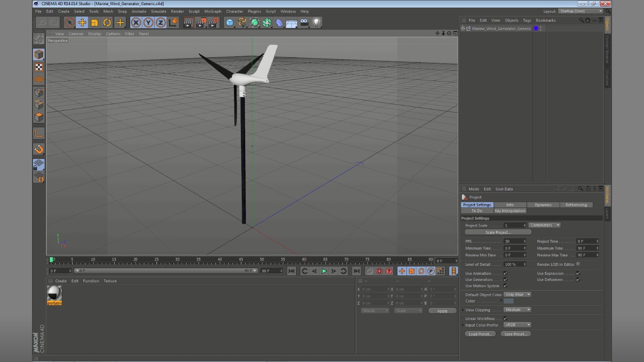Play the animation forward

324,271
